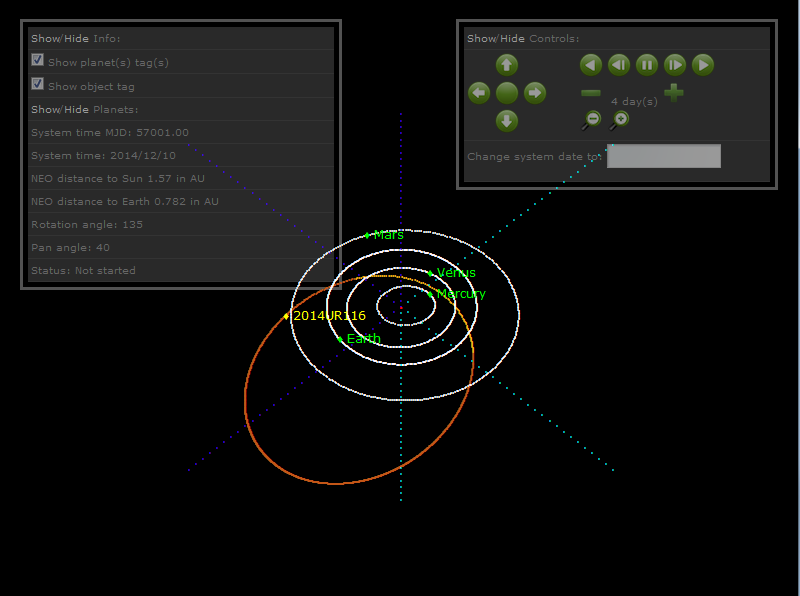The width and height of the screenshot is (800, 596).
Task: Play the animation backward
Action: pyautogui.click(x=591, y=65)
